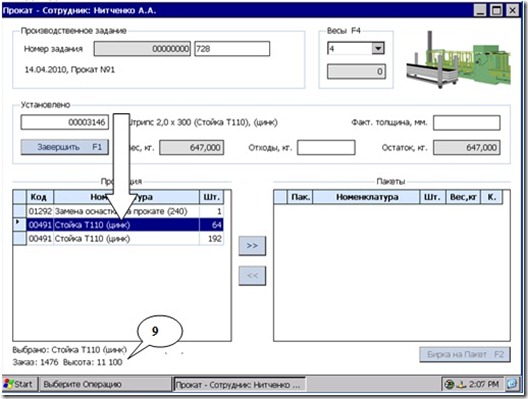Click the coil code field 00003146
Screen dimensions: 528x399
(x=65, y=122)
